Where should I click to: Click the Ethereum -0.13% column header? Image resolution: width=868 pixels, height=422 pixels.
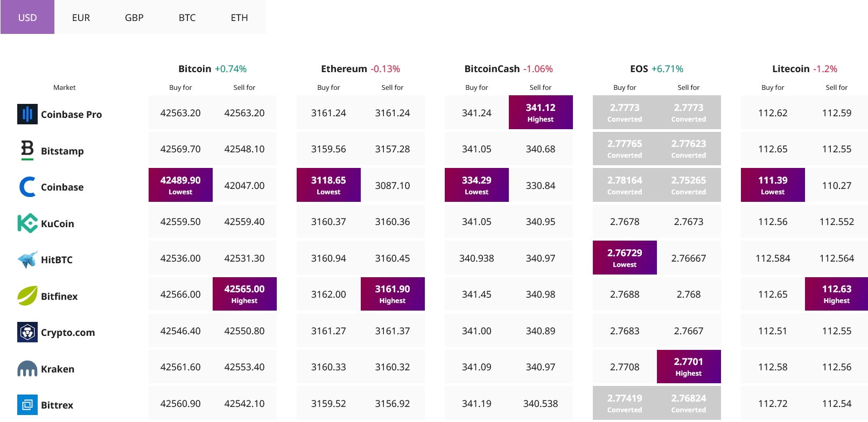tap(360, 69)
